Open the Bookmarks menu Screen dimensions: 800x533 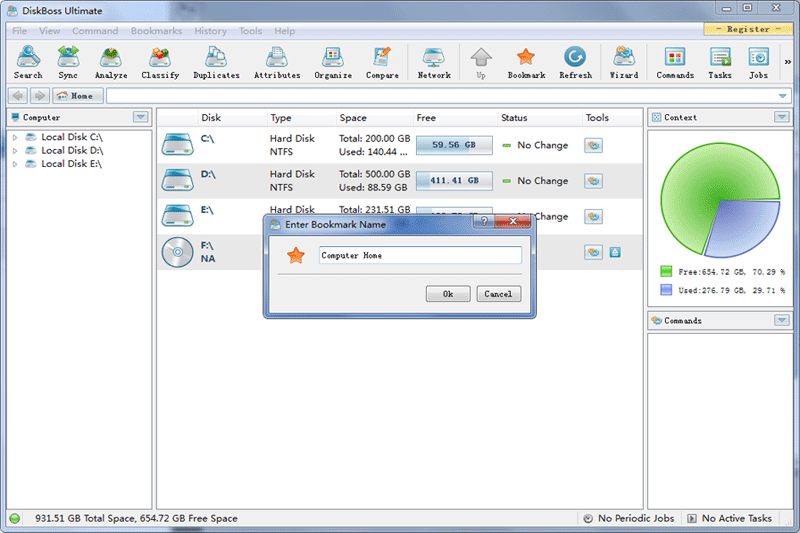[156, 31]
